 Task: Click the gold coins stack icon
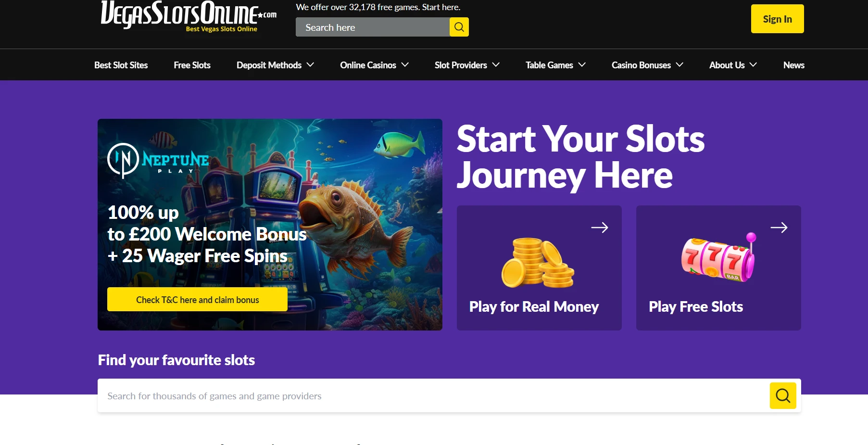(538, 262)
